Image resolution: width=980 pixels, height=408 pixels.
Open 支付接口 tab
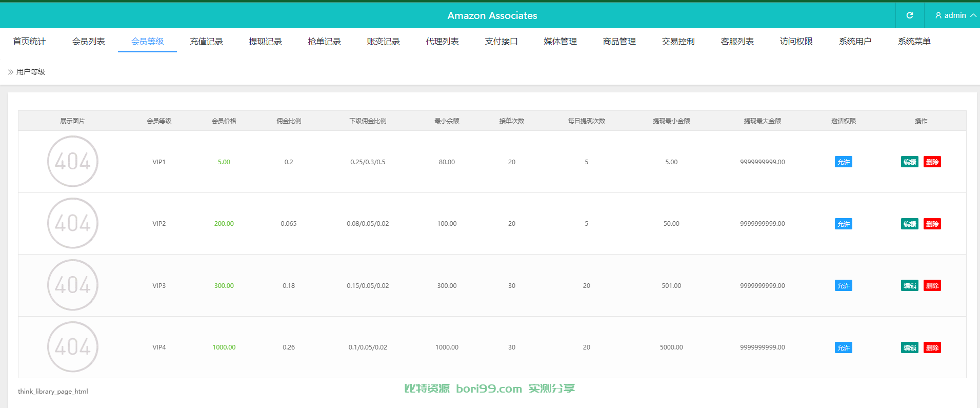tap(501, 41)
